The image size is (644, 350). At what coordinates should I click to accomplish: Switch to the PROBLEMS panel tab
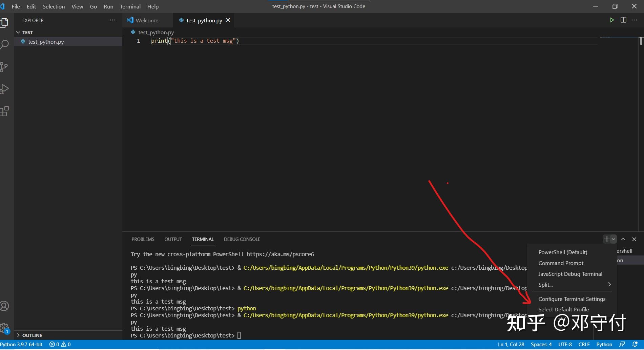coord(143,239)
